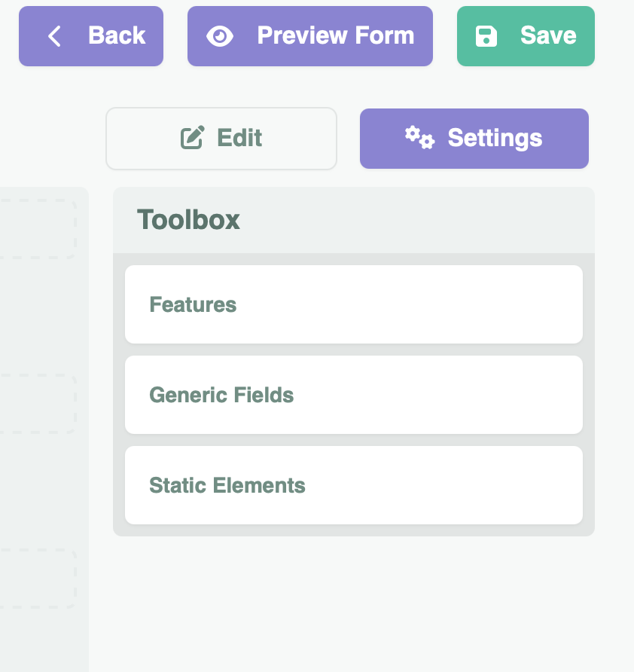Image resolution: width=634 pixels, height=672 pixels.
Task: Open Preview Form via its text label
Action: (x=335, y=35)
